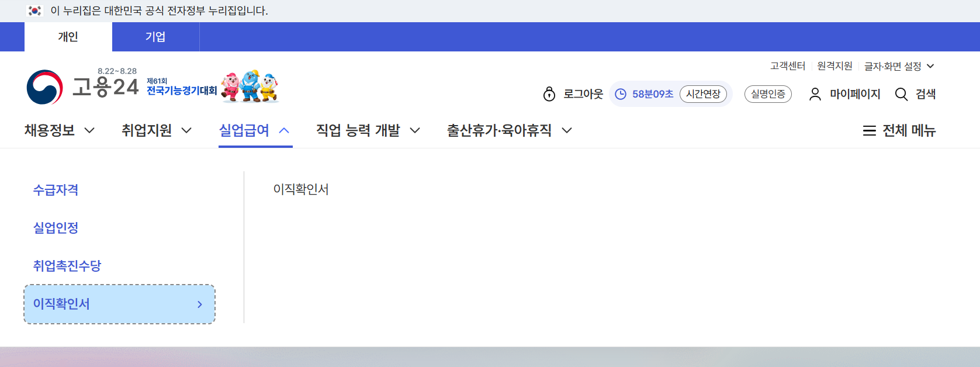Expand the 채용정보 menu
The image size is (980, 367).
coord(59,130)
